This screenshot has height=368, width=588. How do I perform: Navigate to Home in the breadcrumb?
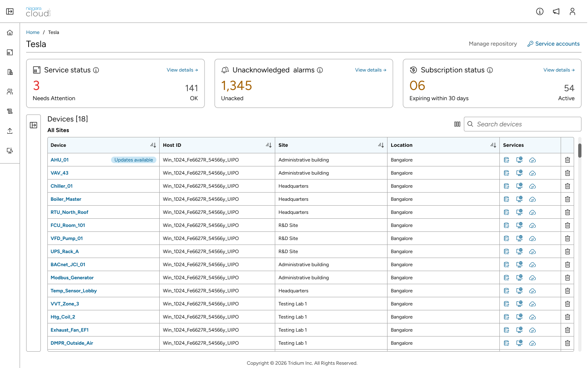tap(33, 32)
